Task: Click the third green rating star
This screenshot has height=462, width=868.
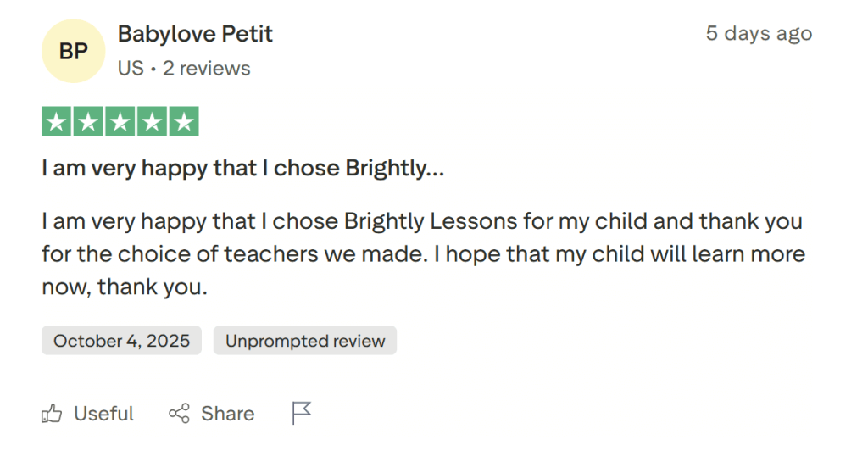Action: tap(120, 122)
